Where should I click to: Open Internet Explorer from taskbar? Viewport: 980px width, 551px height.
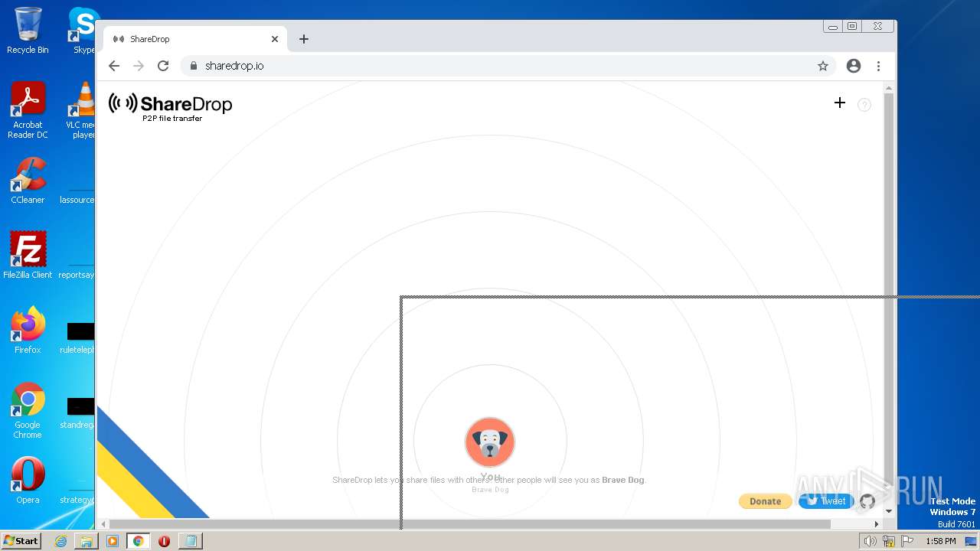[61, 541]
